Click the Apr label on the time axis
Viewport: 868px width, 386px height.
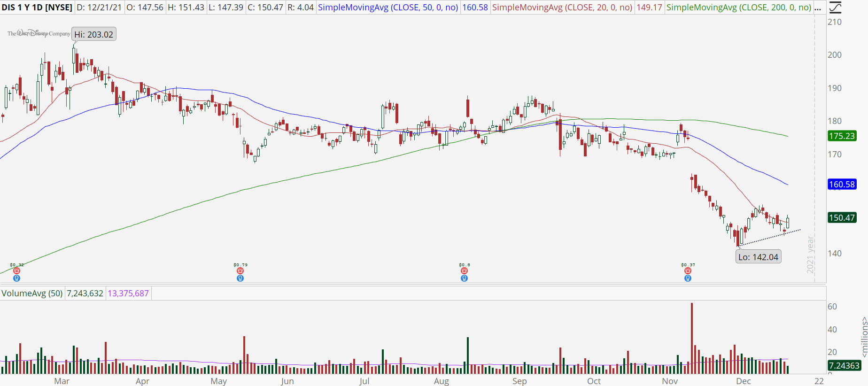click(x=142, y=381)
